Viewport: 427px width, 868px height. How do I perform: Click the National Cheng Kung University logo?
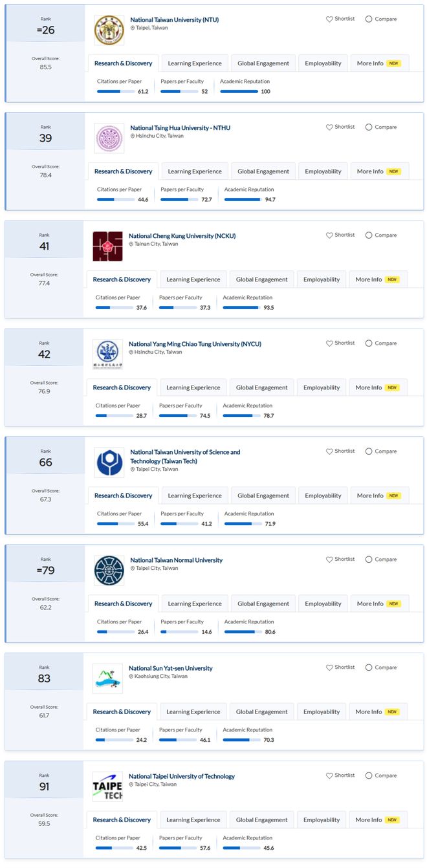tap(107, 246)
